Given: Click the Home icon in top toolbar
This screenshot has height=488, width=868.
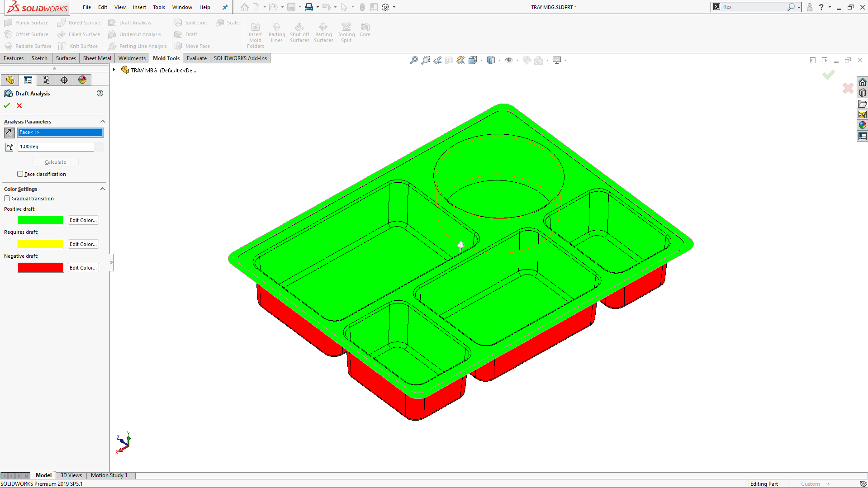Looking at the screenshot, I should coord(245,7).
